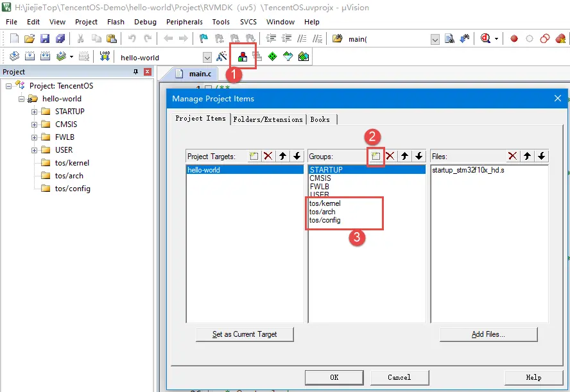The width and height of the screenshot is (570, 392).
Task: Click Set as Current Target button
Action: pos(245,334)
